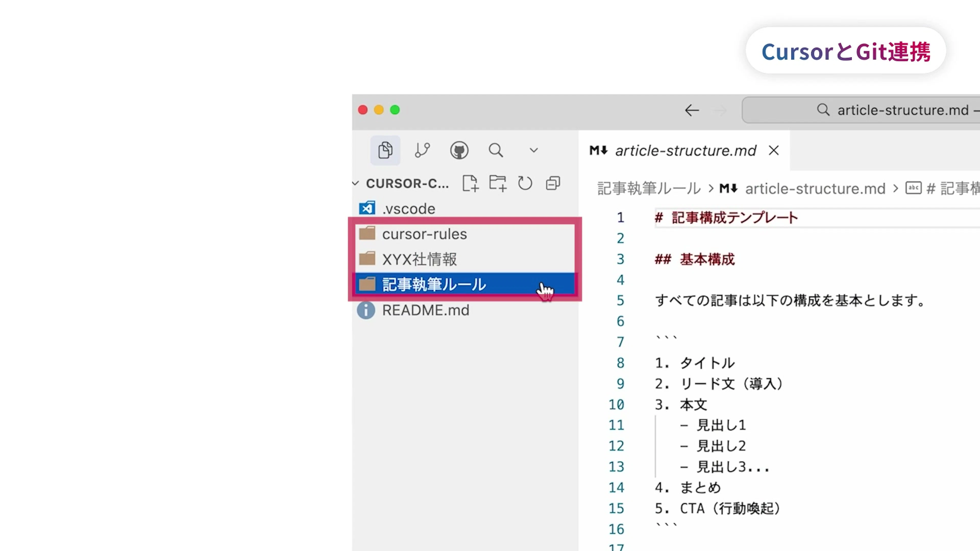Open the Explorer files view icon
The height and width of the screenshot is (551, 980).
coord(385,150)
